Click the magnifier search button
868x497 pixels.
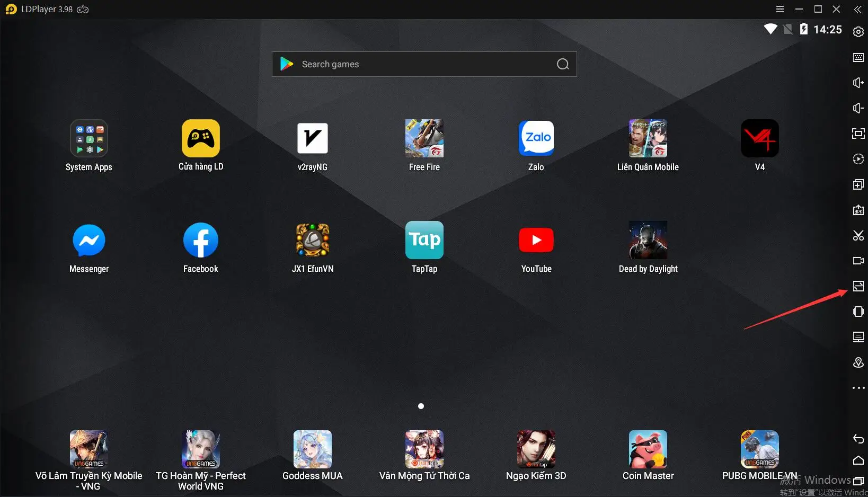[563, 64]
